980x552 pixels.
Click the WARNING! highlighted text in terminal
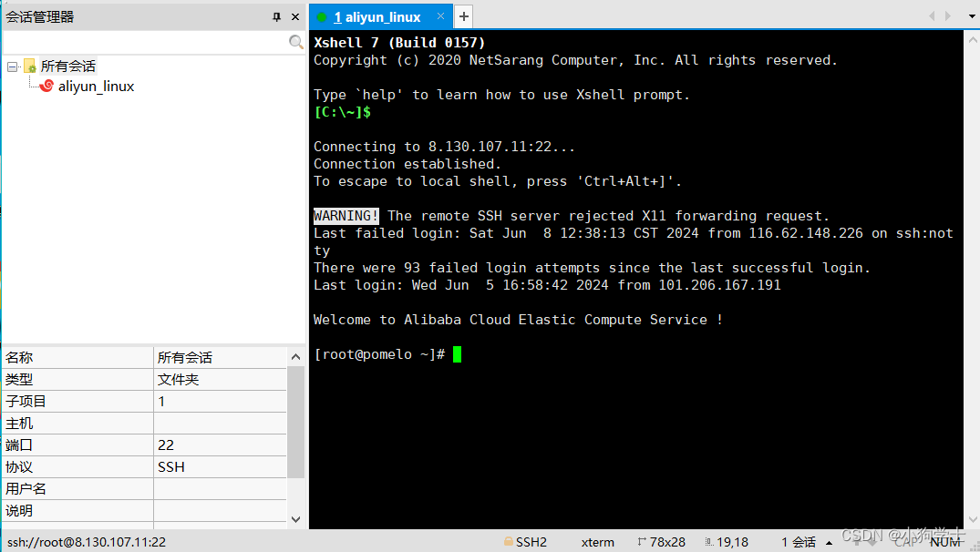click(x=346, y=216)
